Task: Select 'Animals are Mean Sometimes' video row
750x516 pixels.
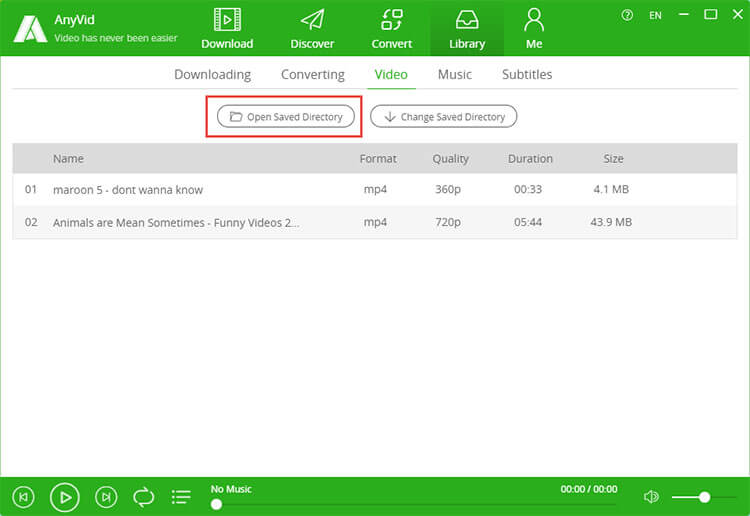Action: click(x=375, y=222)
